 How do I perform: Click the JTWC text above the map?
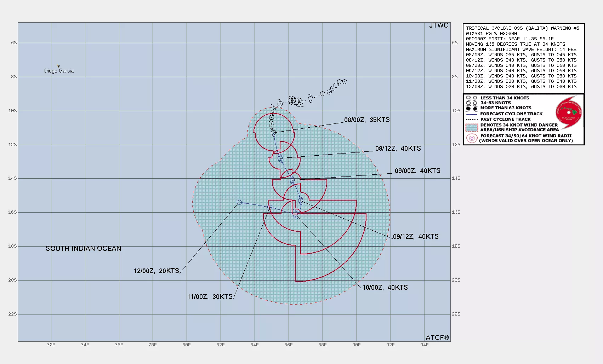(x=439, y=25)
